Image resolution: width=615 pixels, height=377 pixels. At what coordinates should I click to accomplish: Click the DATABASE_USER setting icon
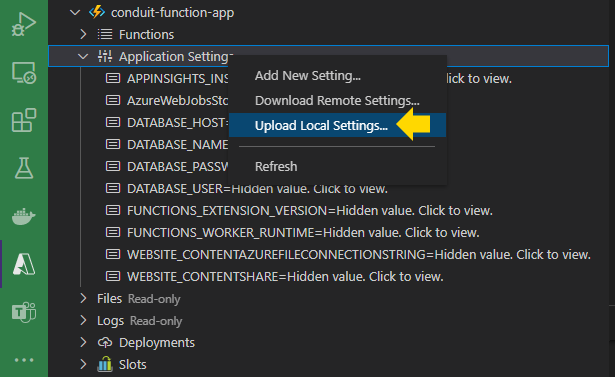click(x=113, y=188)
